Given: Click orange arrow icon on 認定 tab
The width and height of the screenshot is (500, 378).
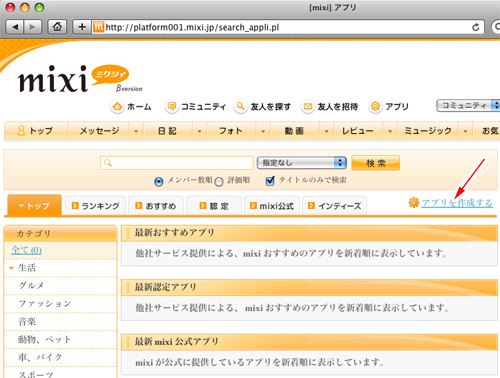Looking at the screenshot, I should coord(203,206).
